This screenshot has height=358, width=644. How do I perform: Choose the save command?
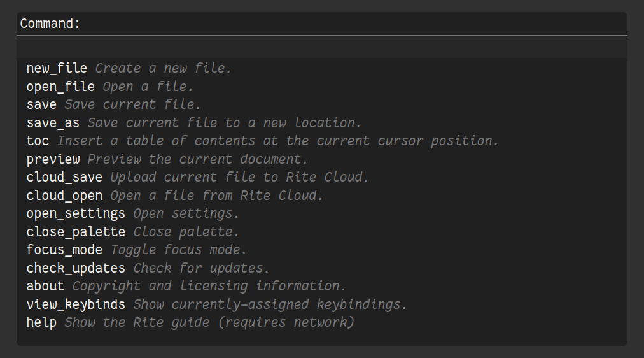[41, 104]
